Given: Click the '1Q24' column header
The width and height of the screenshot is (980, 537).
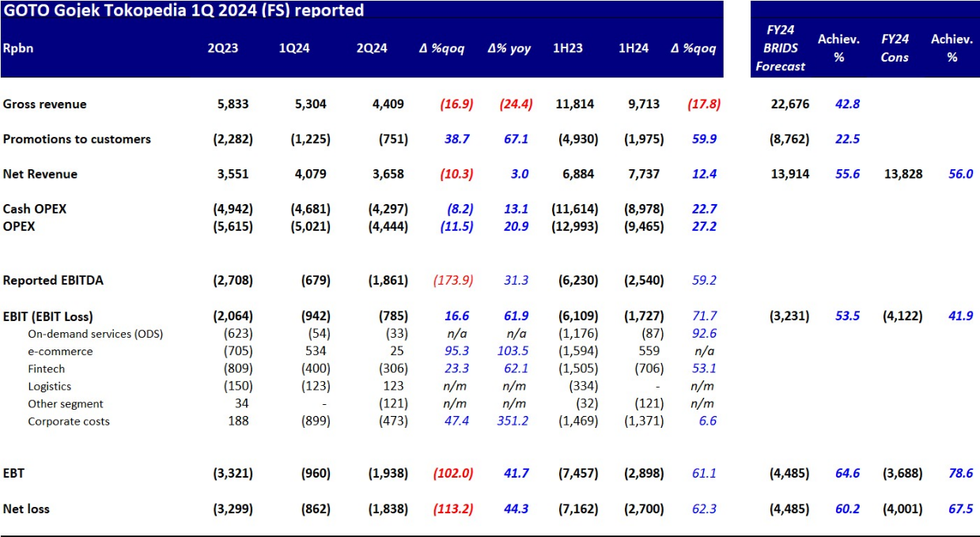Looking at the screenshot, I should click(x=294, y=48).
